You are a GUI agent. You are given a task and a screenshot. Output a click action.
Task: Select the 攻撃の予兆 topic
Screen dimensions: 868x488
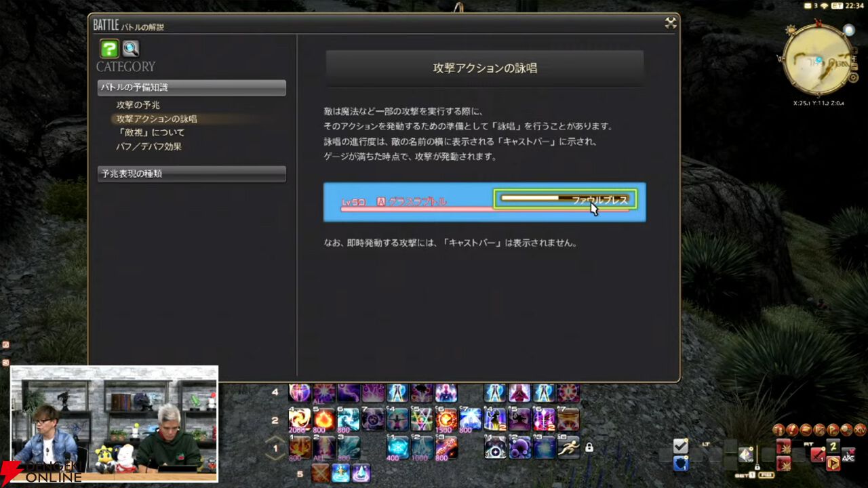[x=138, y=105]
